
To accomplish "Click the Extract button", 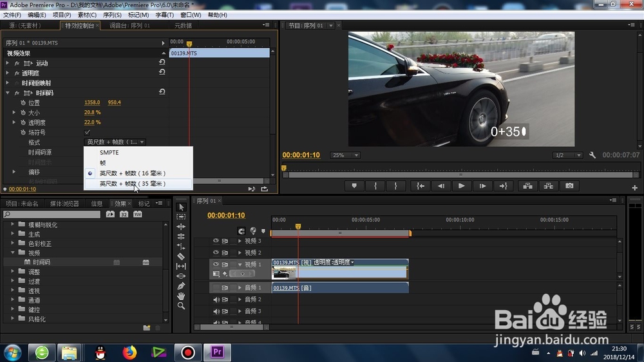I will point(548,186).
